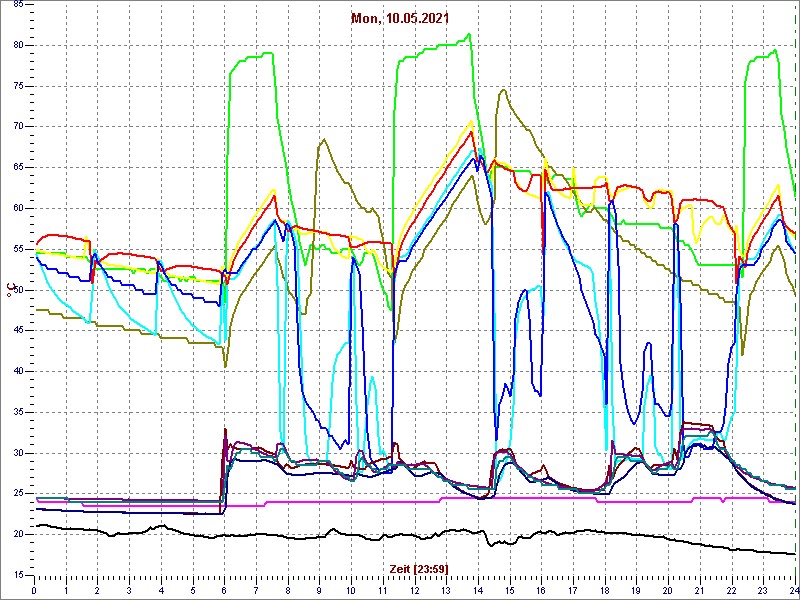Image resolution: width=800 pixels, height=600 pixels.
Task: Select the 75 label on the temperature axis
Action: point(18,86)
